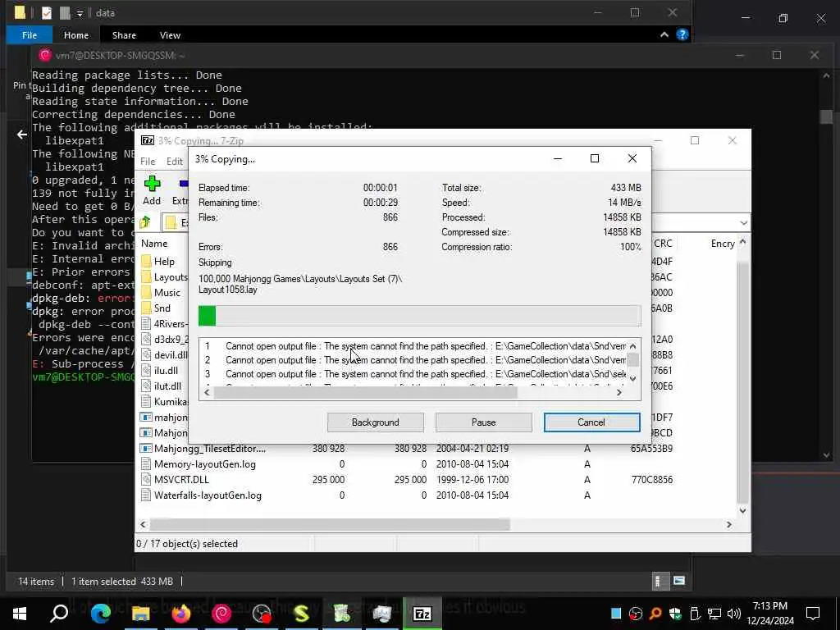Screen dimensions: 840x630
Task: Send copy operation to Background
Action: (x=375, y=422)
